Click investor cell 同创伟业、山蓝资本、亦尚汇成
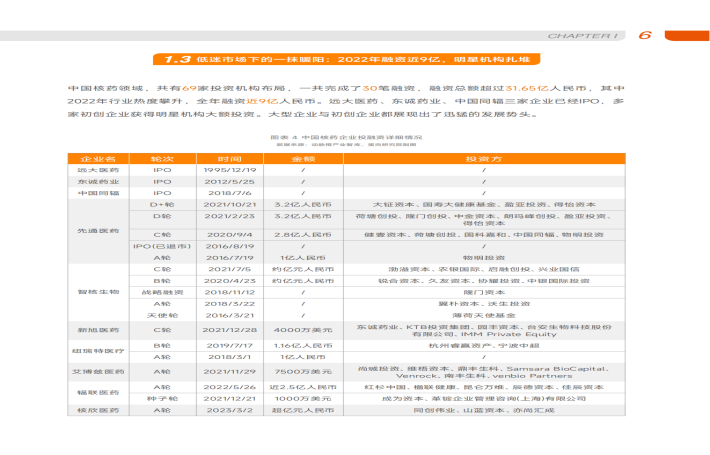710x455 pixels. [x=484, y=410]
